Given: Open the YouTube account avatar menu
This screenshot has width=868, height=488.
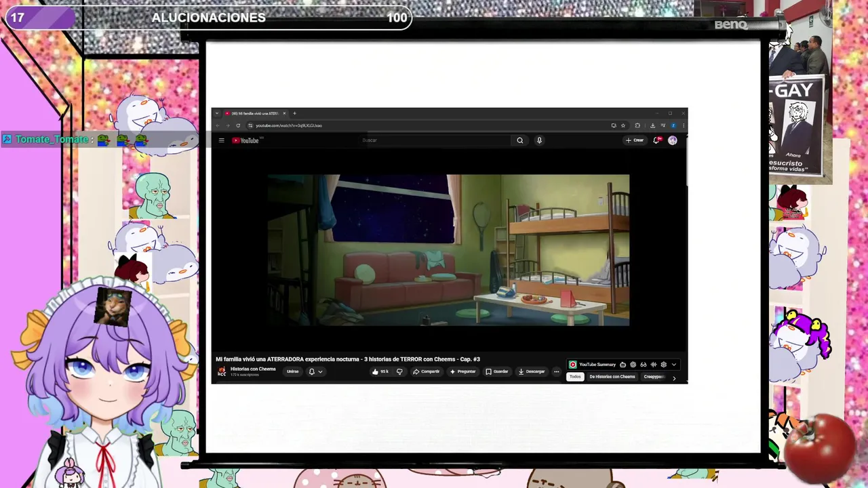Looking at the screenshot, I should pyautogui.click(x=673, y=140).
